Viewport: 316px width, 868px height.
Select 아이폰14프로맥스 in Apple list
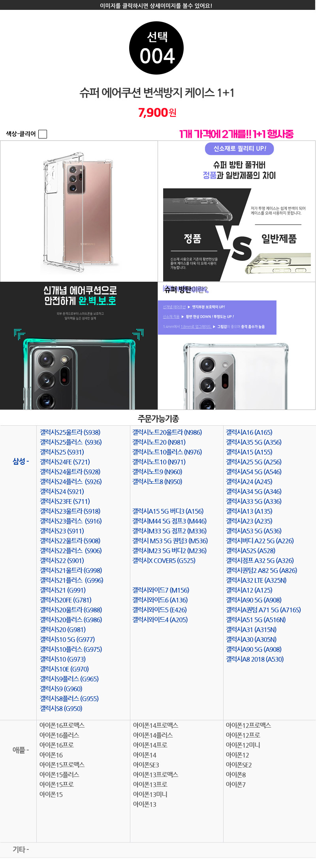point(156,725)
